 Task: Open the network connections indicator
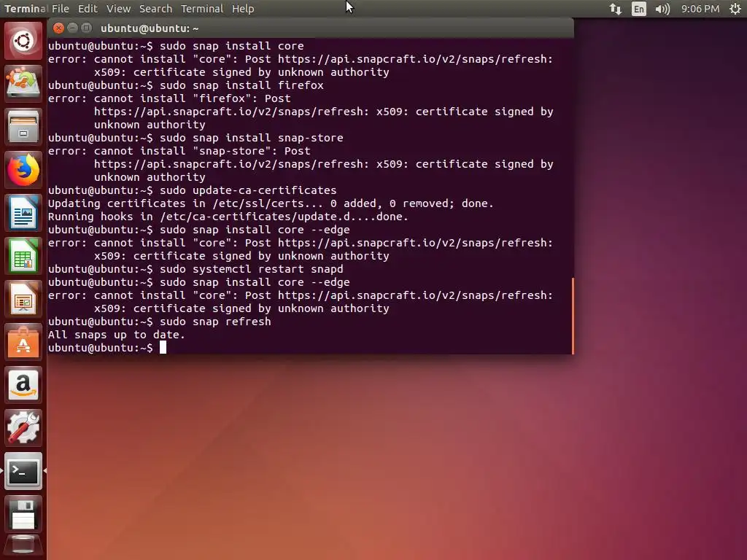[x=616, y=9]
